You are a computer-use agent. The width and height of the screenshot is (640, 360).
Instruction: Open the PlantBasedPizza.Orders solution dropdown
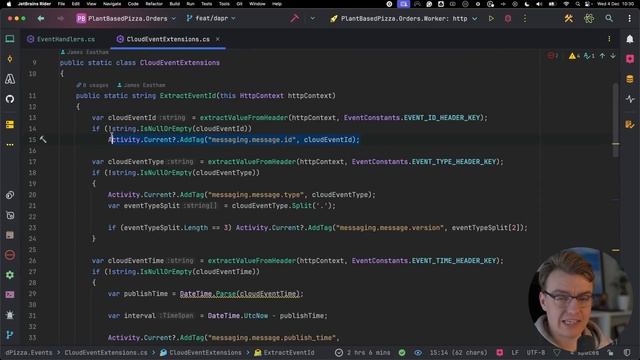126,18
